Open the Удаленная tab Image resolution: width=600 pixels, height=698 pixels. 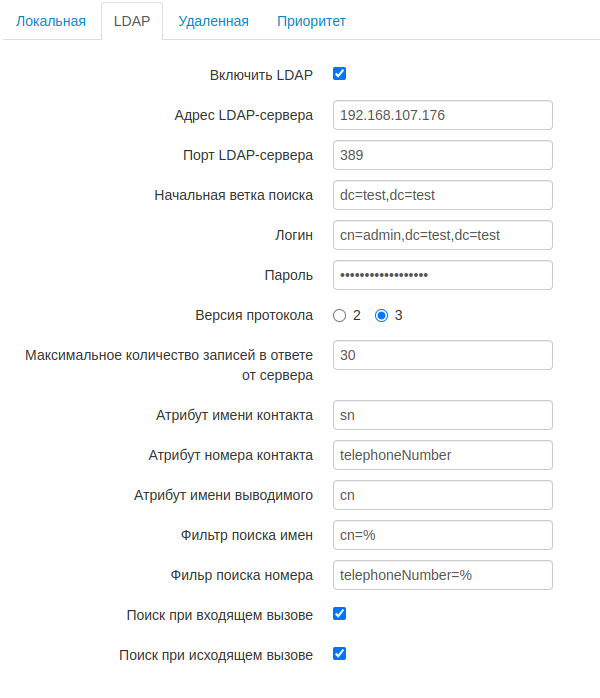pos(213,21)
